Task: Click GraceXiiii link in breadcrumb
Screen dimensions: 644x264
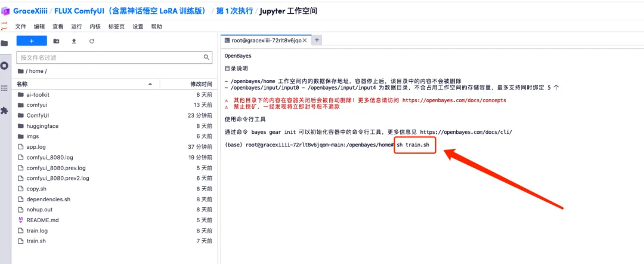Action: point(32,11)
